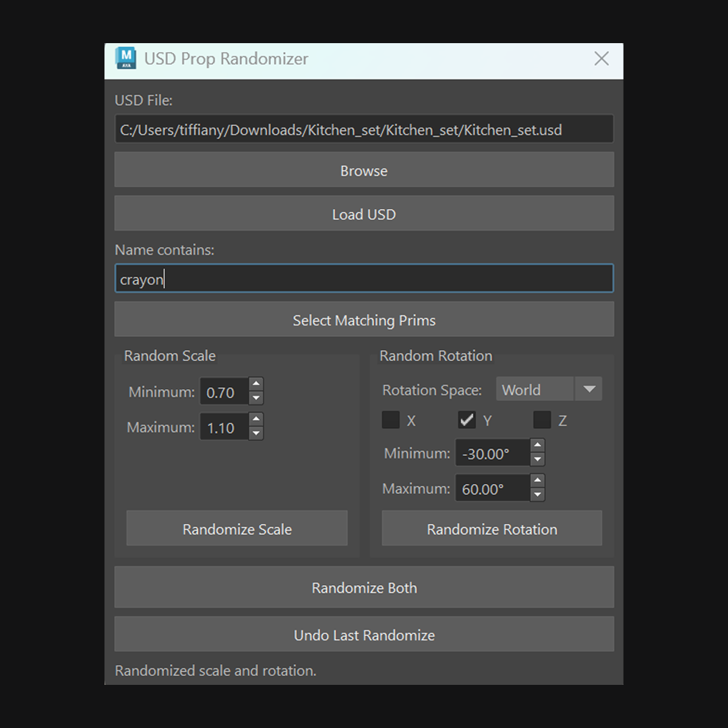
Task: Decrease Random Scale Maximum with down arrow
Action: point(256,433)
